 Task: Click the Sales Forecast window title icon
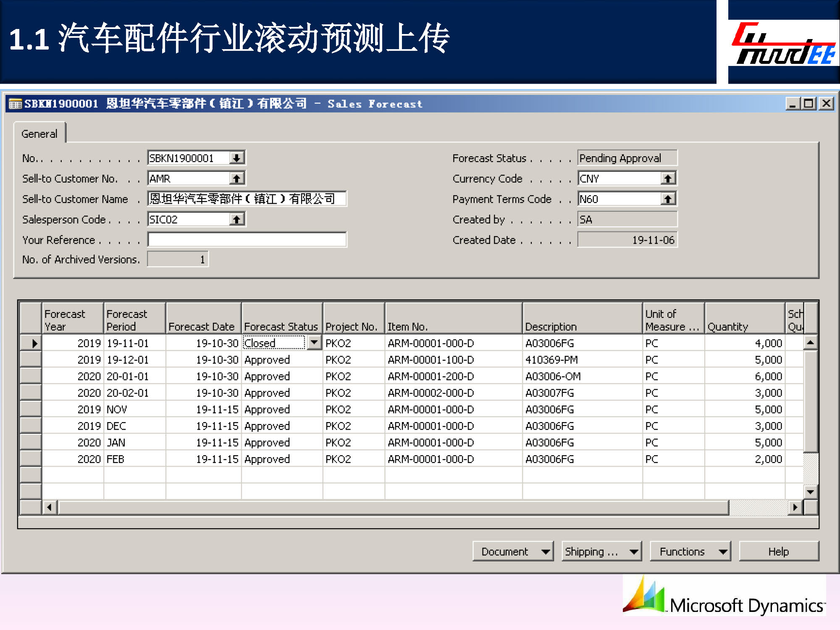coord(15,104)
